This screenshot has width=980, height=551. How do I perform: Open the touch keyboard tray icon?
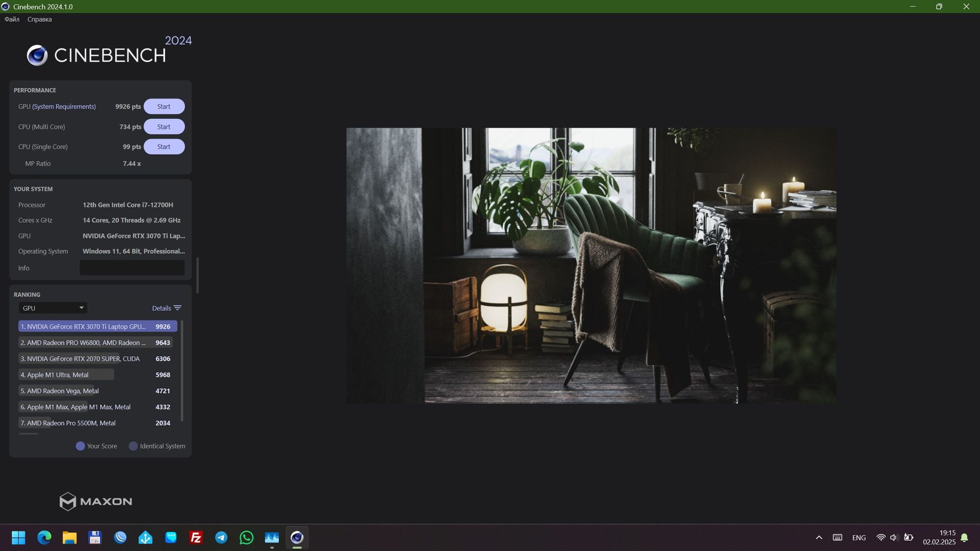[838, 537]
